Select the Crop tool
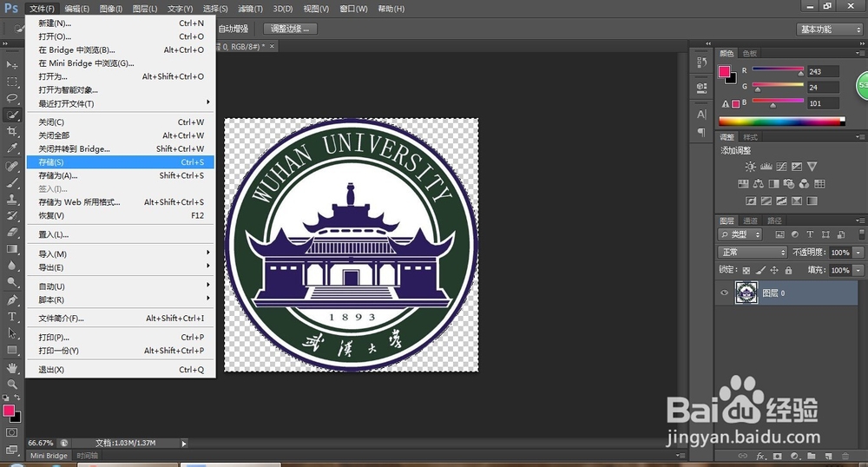This screenshot has height=467, width=868. pos(11,132)
